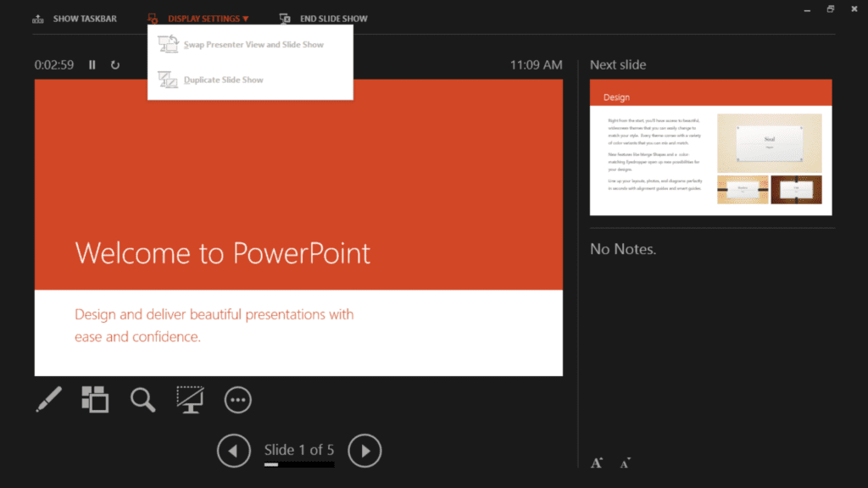Pause the presentation timer
868x488 pixels.
(x=92, y=64)
